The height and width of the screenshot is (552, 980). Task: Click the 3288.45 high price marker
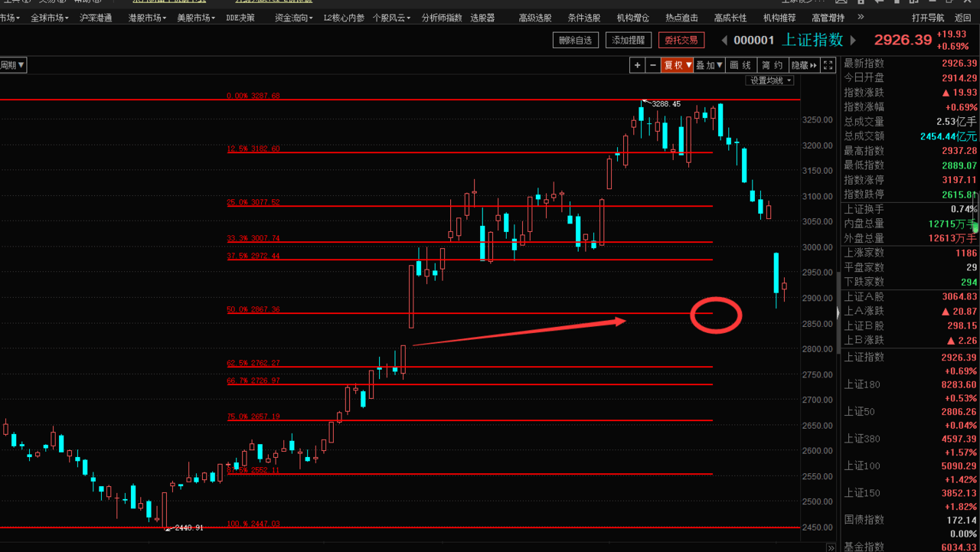coord(665,104)
